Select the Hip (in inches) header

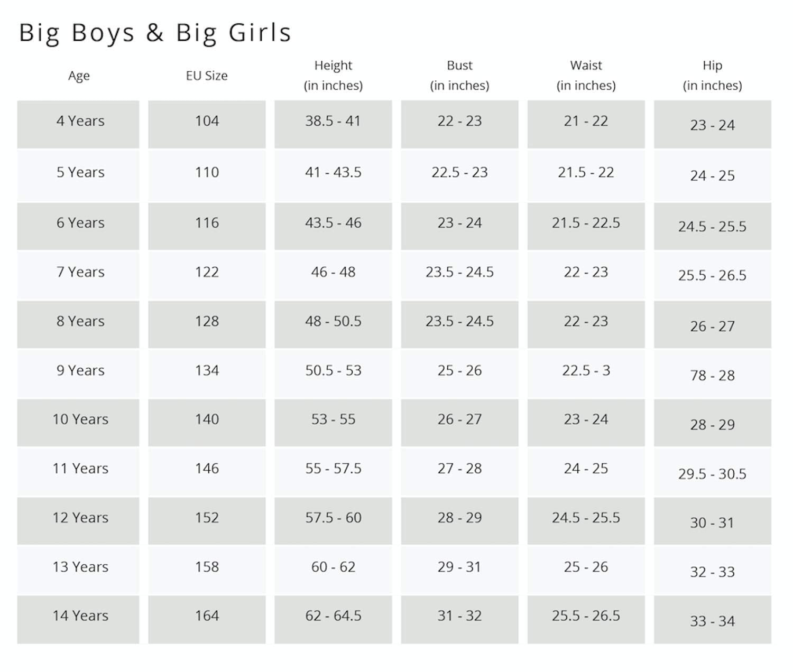pyautogui.click(x=712, y=75)
